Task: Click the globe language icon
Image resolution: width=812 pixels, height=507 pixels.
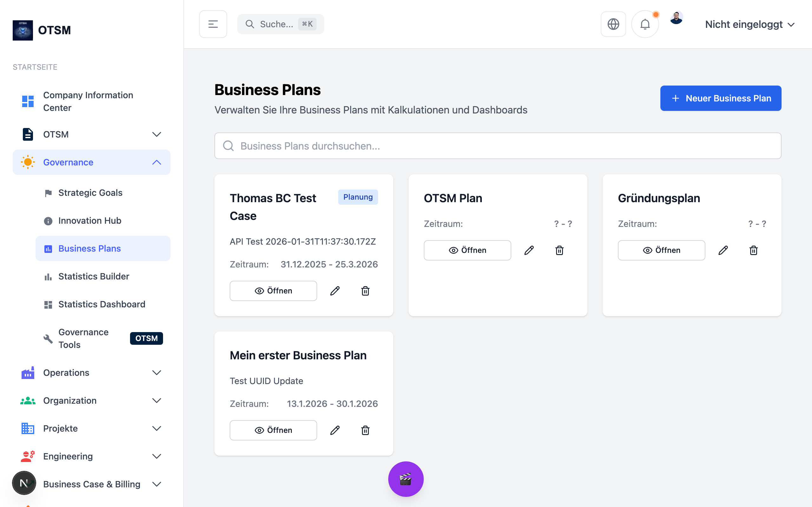Action: pyautogui.click(x=613, y=24)
